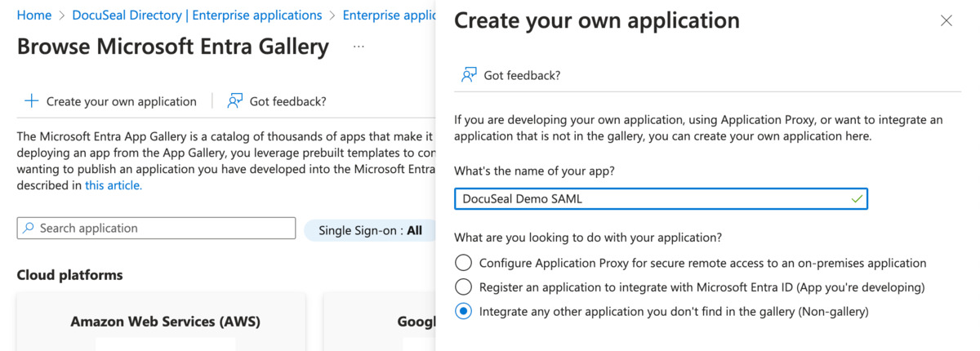The width and height of the screenshot is (980, 351).
Task: Click the magnifier icon in Search application box
Action: coord(29,229)
